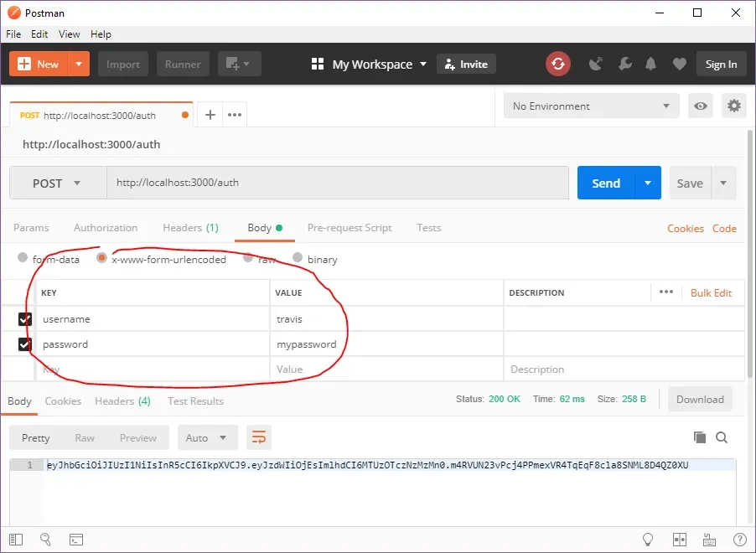Uncheck the password key row
756x553 pixels.
pos(24,344)
